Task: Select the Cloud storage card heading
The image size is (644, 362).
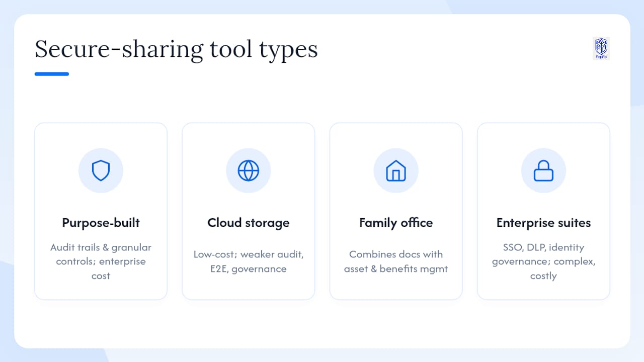Action: tap(249, 223)
